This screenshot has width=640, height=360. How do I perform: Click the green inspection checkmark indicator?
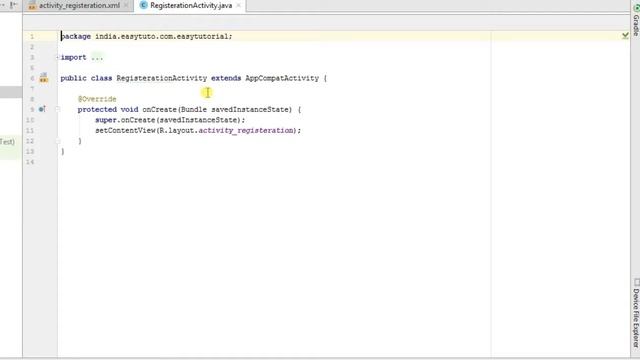625,36
